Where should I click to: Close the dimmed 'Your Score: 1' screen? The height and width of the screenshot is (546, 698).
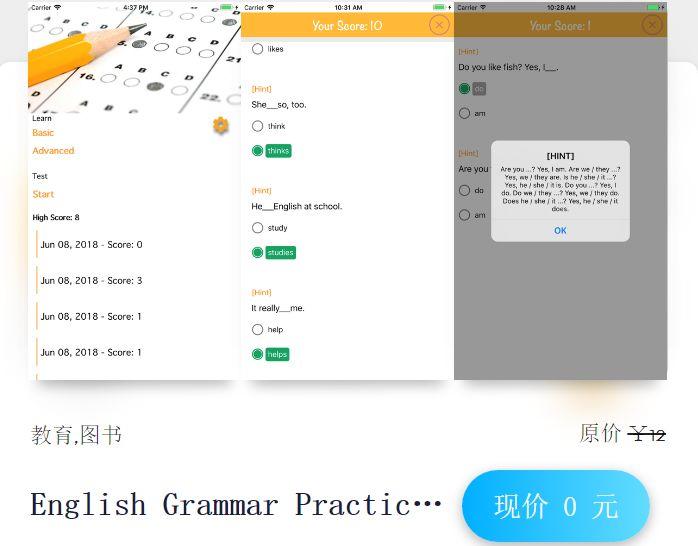click(652, 25)
